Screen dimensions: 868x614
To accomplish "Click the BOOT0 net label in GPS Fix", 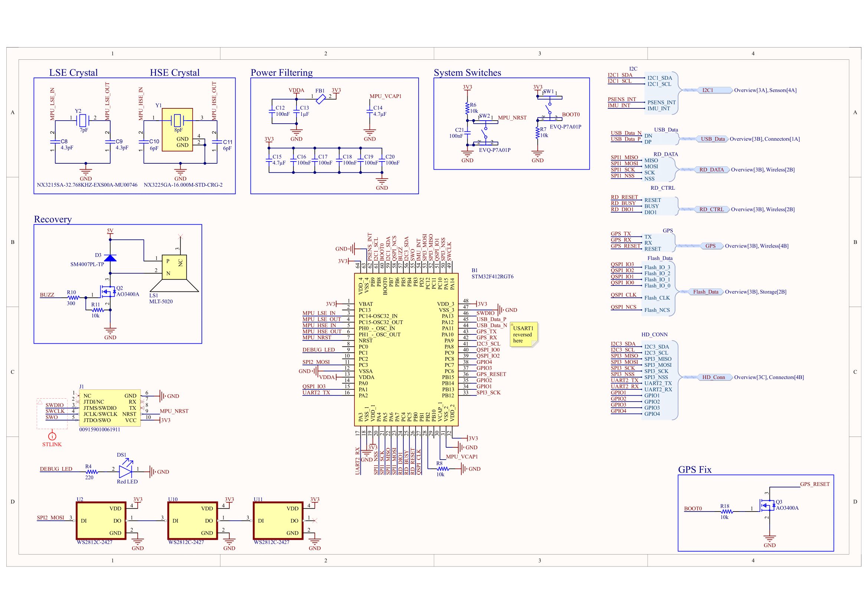I will click(692, 509).
